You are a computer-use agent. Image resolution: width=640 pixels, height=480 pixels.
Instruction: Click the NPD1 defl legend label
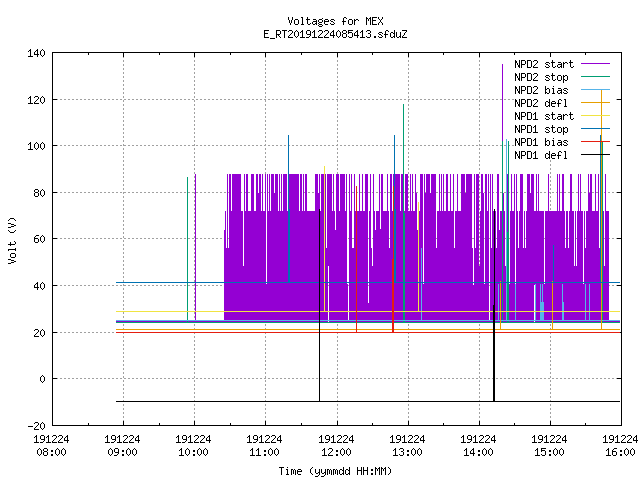click(x=541, y=155)
